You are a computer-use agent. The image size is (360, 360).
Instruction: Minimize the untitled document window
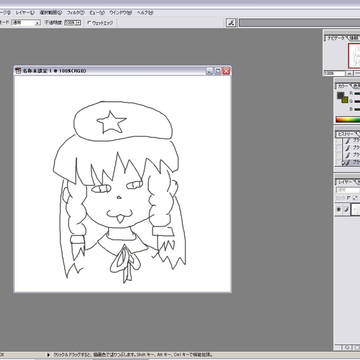coord(209,71)
